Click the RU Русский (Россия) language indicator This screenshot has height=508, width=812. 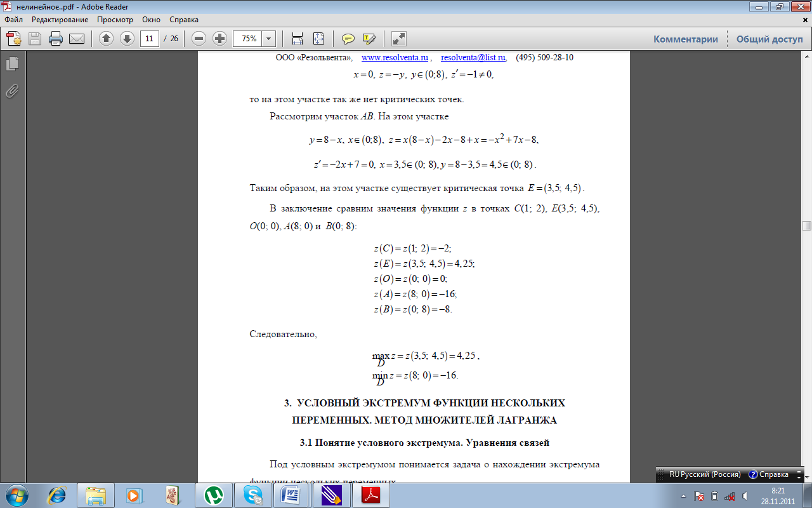705,474
